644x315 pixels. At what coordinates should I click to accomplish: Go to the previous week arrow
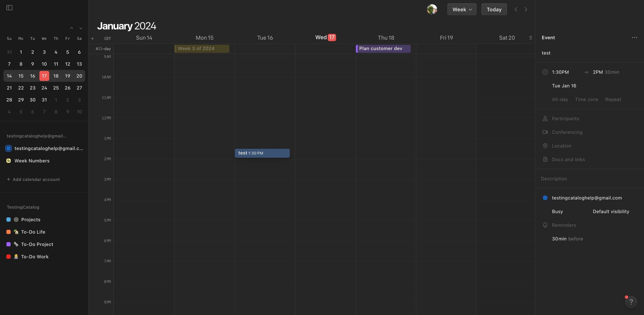[516, 9]
